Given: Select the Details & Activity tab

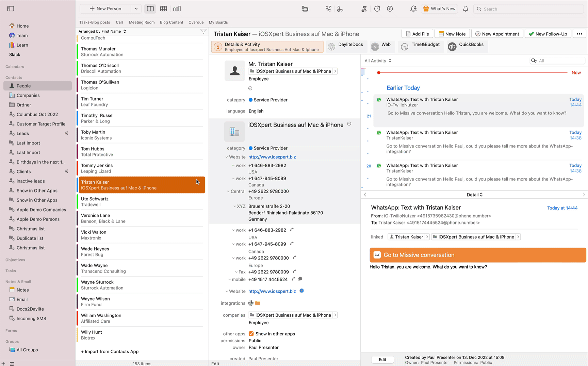Looking at the screenshot, I should [267, 47].
